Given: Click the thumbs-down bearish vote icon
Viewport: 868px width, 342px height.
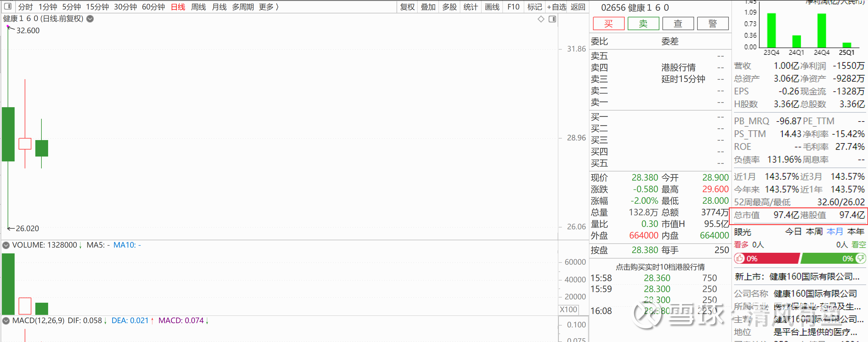Looking at the screenshot, I should click(860, 259).
